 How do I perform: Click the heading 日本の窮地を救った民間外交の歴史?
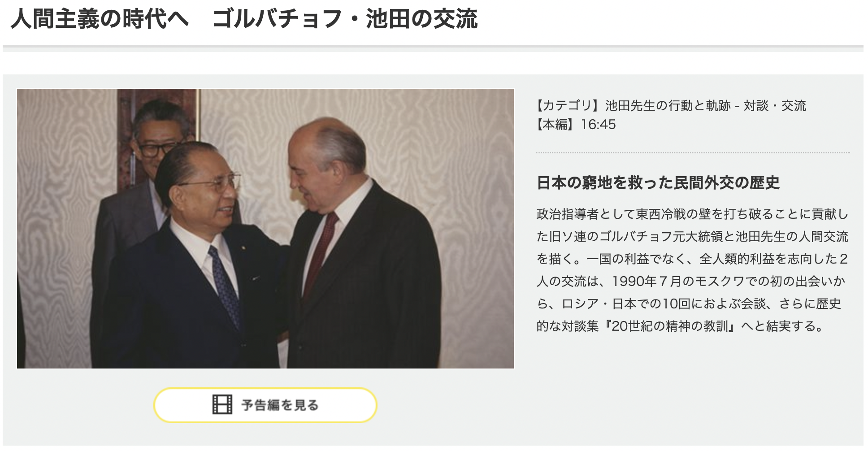tap(658, 183)
